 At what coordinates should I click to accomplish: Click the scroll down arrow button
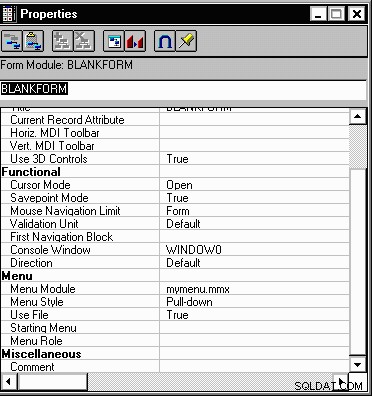click(357, 364)
